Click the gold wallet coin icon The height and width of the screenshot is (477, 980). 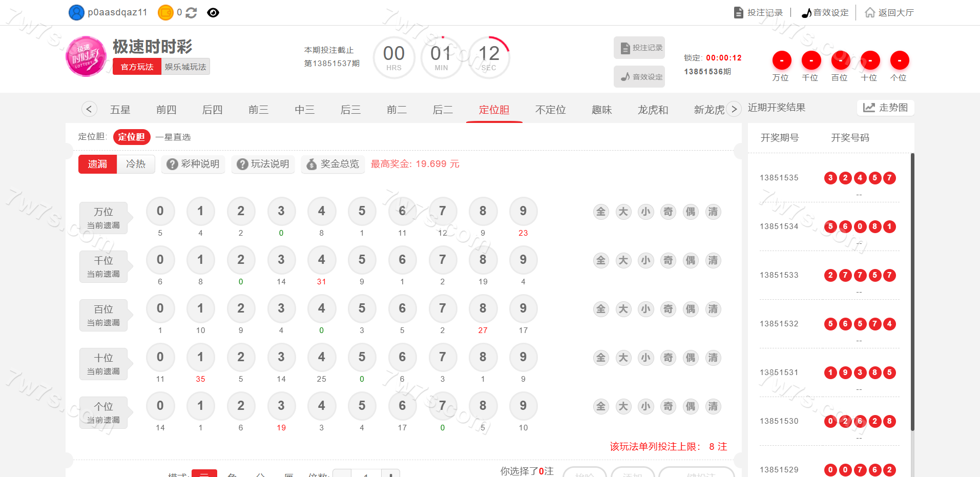[x=165, y=12]
